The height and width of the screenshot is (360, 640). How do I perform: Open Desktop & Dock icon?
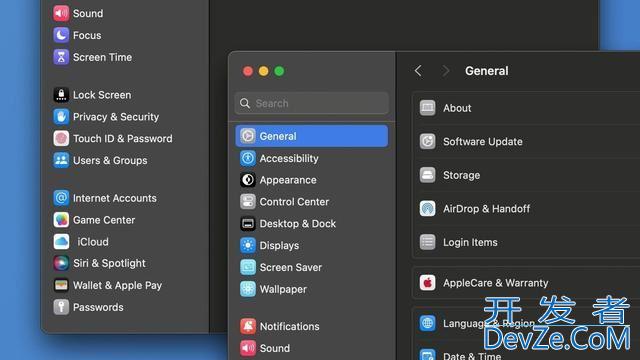248,224
